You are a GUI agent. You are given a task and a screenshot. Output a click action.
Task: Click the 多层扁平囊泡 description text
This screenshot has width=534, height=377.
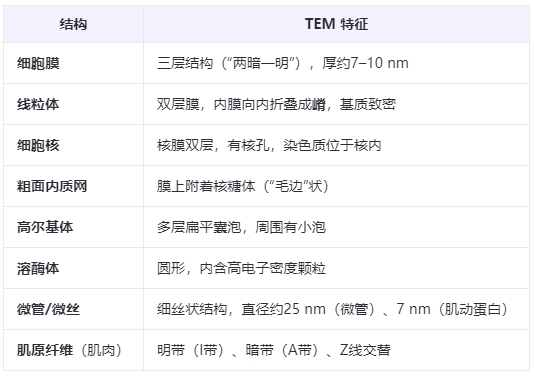241,227
